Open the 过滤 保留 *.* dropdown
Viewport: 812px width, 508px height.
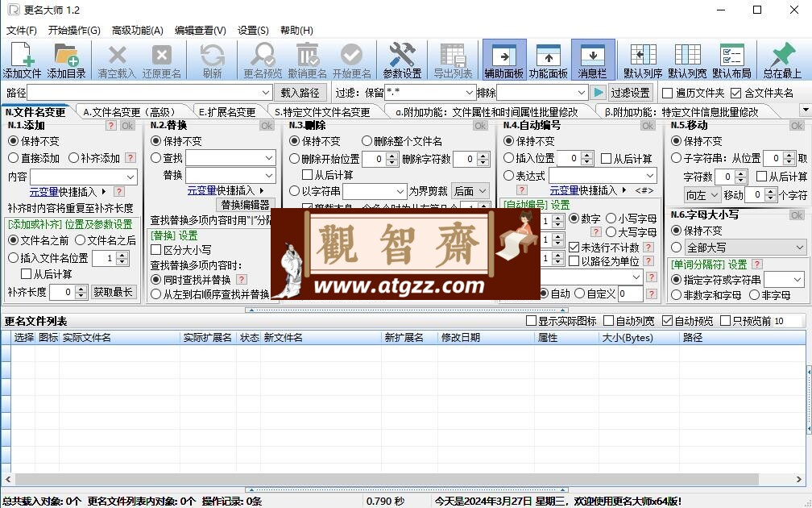tap(470, 93)
